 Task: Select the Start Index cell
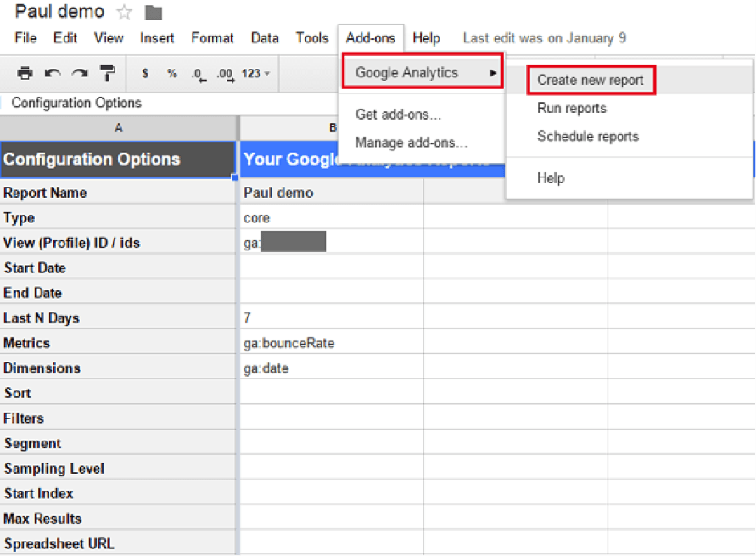coord(118,493)
